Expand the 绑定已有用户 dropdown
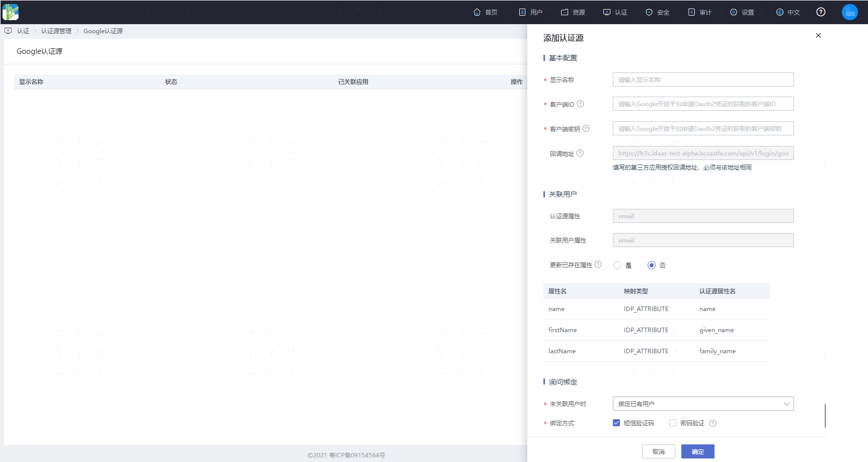Viewport: 868px width, 462px height. [703, 404]
